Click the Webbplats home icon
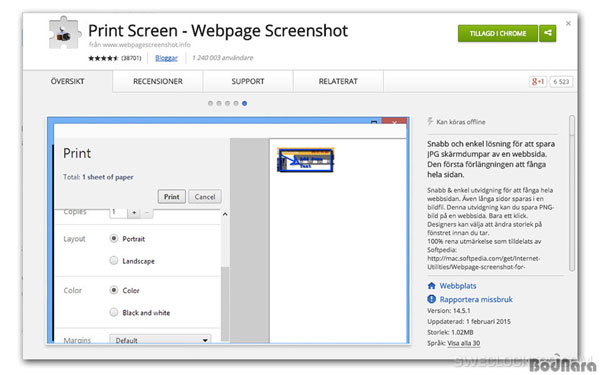The image size is (600, 375). pos(431,285)
